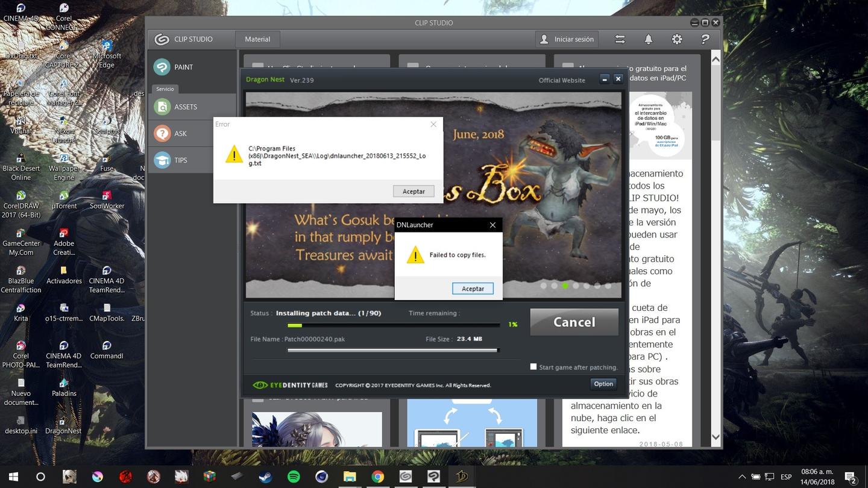The image size is (868, 488).
Task: Open the Official Website link
Action: (562, 80)
